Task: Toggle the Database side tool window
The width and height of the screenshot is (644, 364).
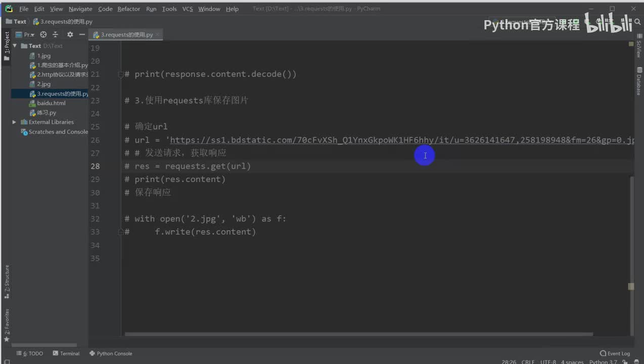Action: [639, 81]
